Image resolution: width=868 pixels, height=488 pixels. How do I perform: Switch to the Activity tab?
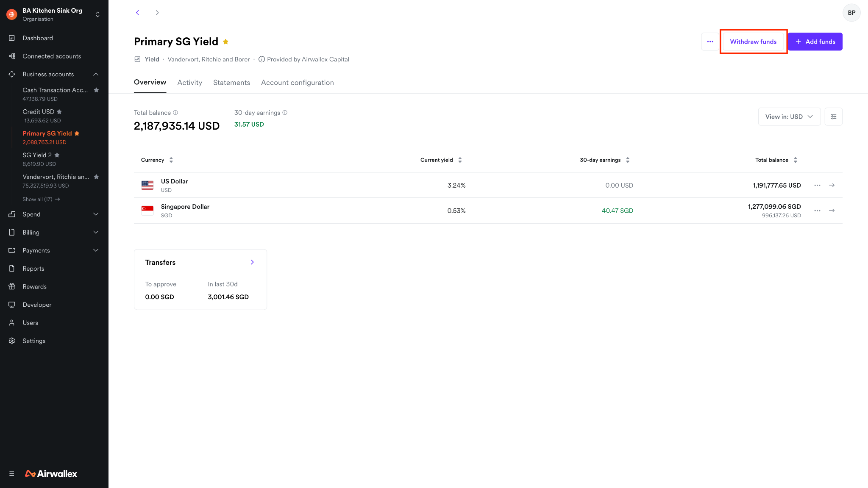pos(189,83)
